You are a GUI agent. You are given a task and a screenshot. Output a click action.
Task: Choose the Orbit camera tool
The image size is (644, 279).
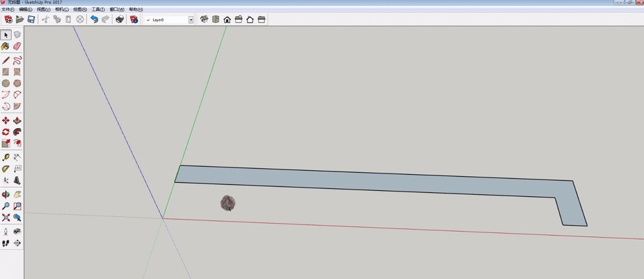click(6, 194)
